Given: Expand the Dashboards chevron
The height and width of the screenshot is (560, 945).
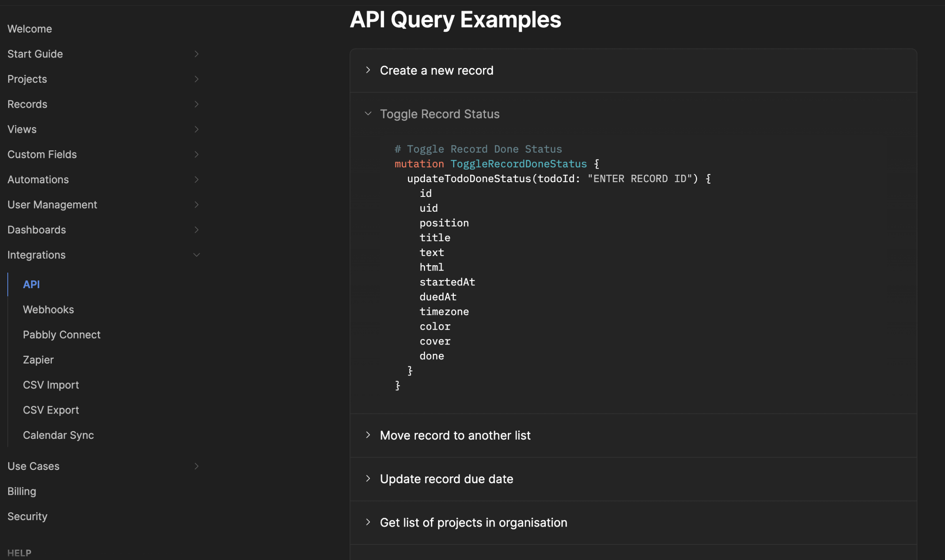Looking at the screenshot, I should click(x=196, y=230).
